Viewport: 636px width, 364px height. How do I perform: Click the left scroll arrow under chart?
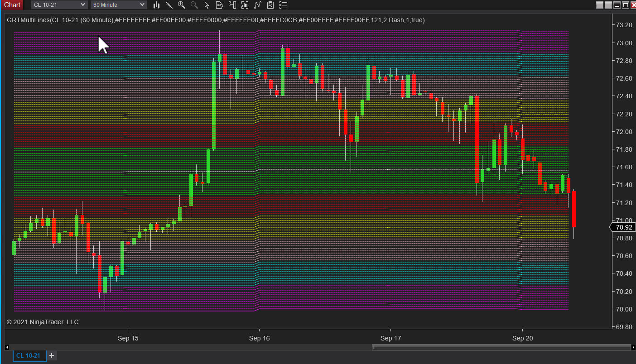[x=7, y=347]
